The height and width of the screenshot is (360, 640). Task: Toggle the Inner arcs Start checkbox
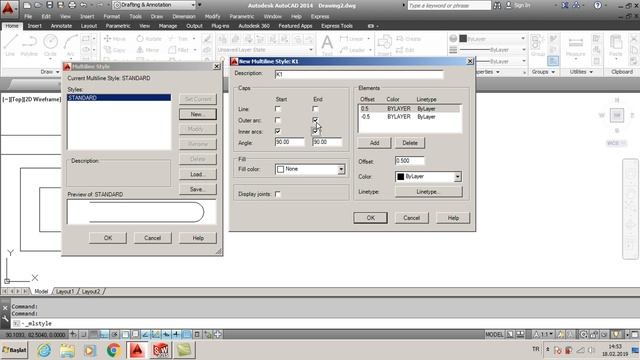(x=278, y=131)
